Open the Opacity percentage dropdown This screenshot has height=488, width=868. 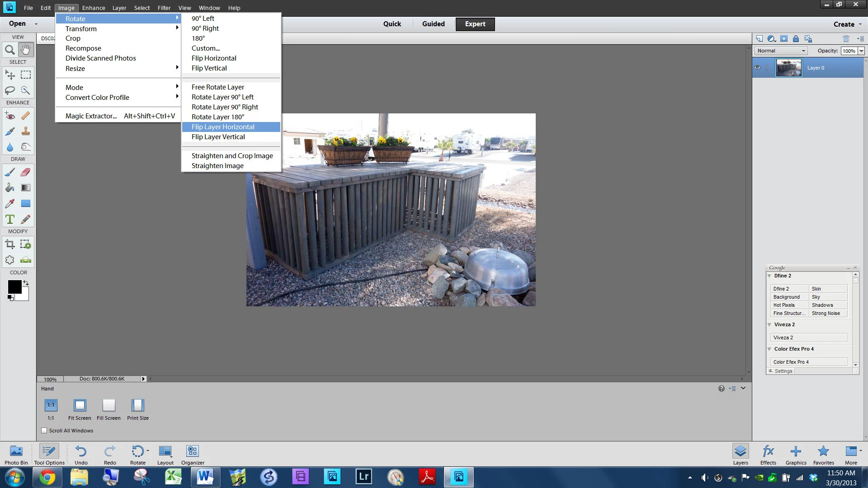click(x=861, y=51)
